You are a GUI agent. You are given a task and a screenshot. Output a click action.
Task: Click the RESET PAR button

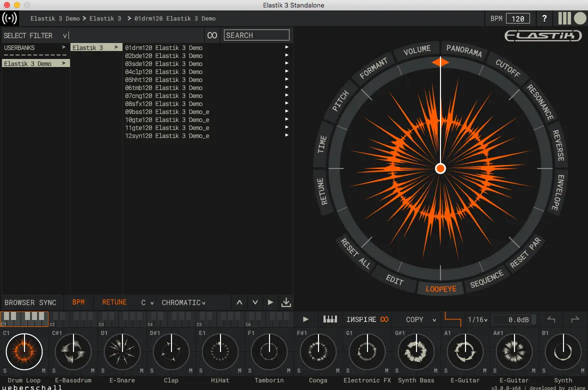526,253
